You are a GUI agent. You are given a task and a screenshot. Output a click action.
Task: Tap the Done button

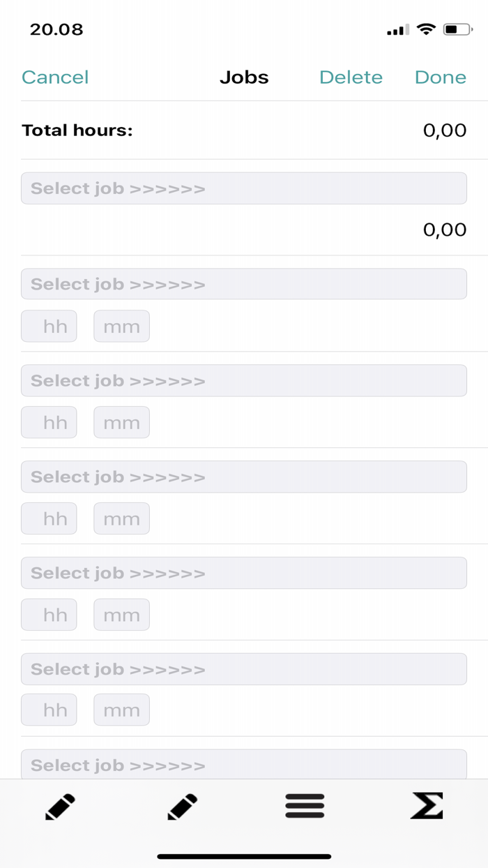coord(440,77)
